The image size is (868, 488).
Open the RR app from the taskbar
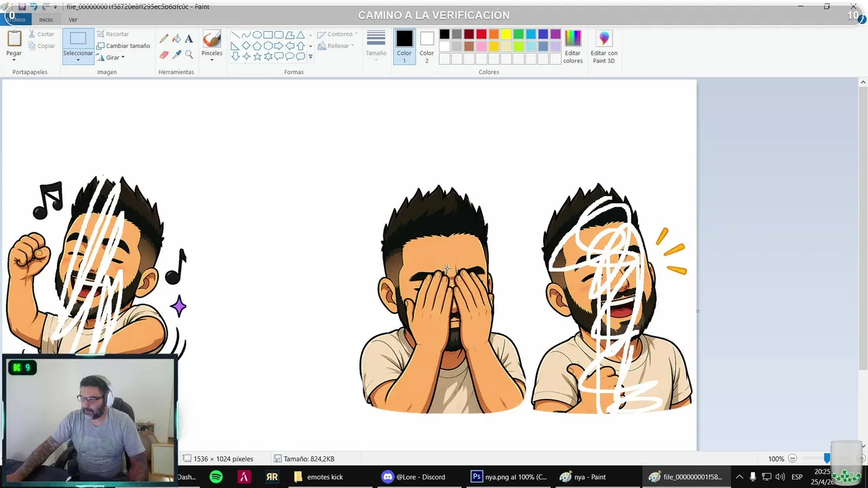[x=272, y=476]
